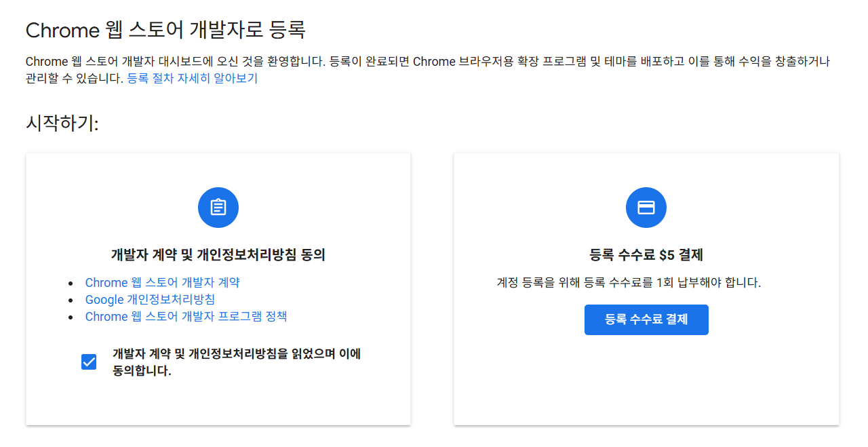
Task: Click the 개발자 계약 및 개인정보처리방침 동의 title
Action: [218, 255]
